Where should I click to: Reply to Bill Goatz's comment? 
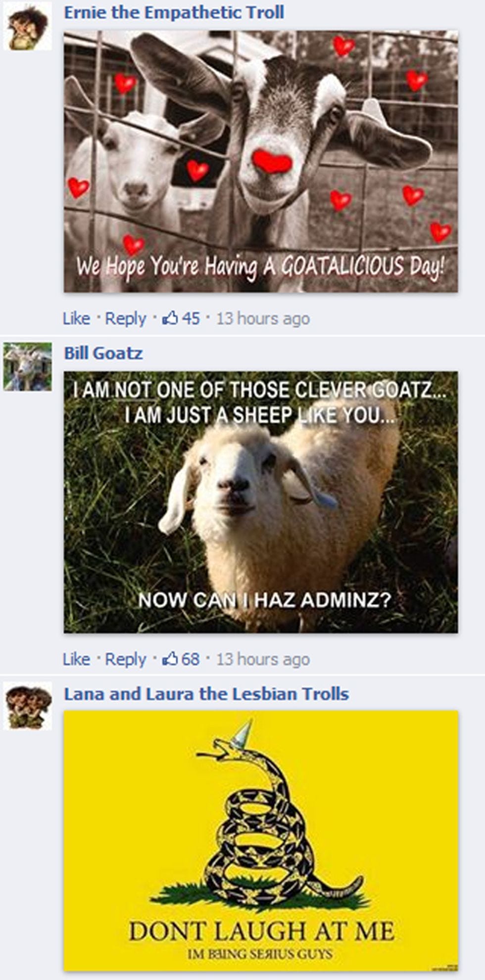(125, 660)
